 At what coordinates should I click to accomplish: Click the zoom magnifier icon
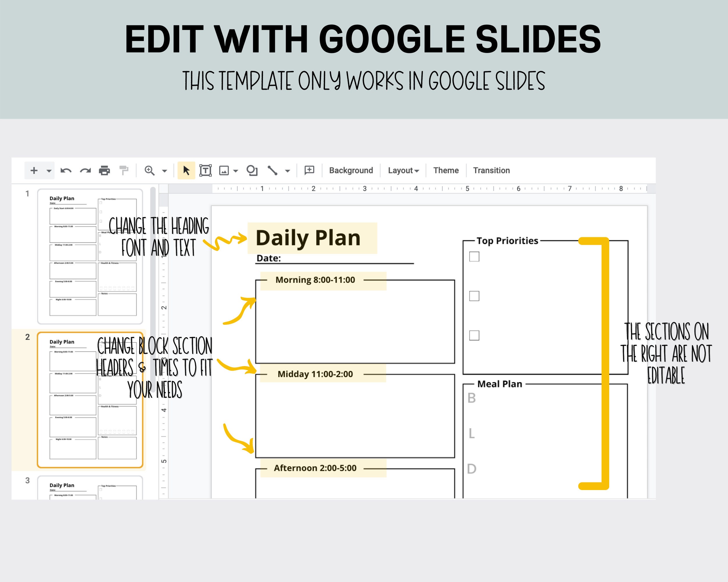point(150,171)
